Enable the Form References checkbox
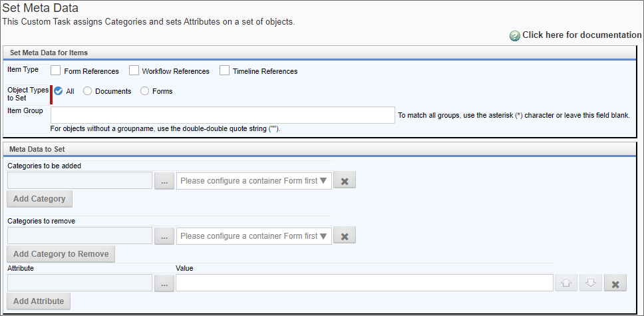Viewport: 644px width, 316px height. [x=56, y=71]
